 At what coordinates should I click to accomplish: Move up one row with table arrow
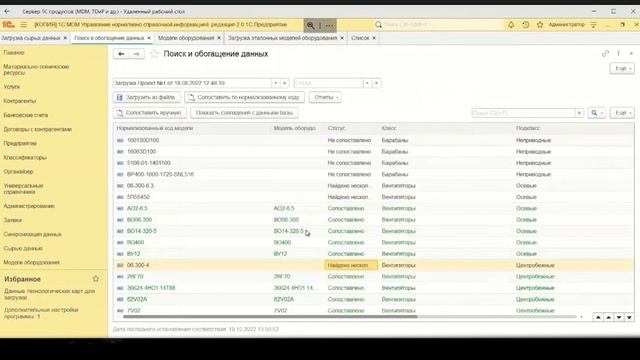click(609, 317)
